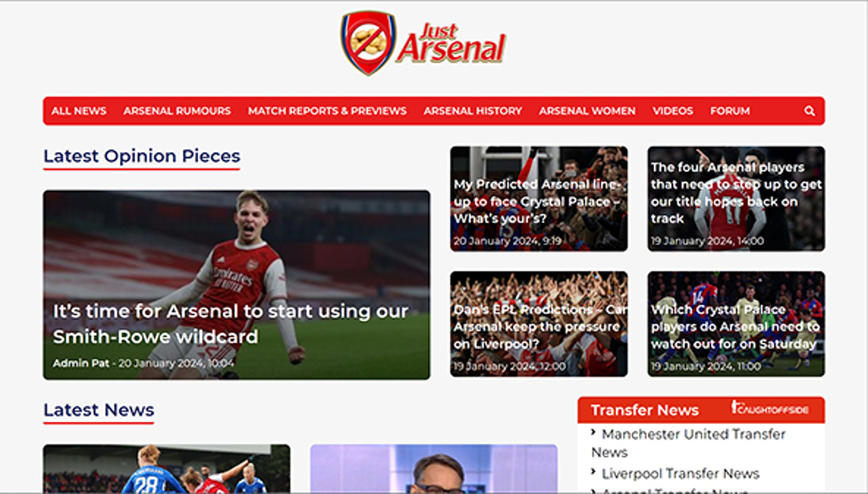The height and width of the screenshot is (494, 868).
Task: Read the four Arsenal players article
Action: point(736,199)
